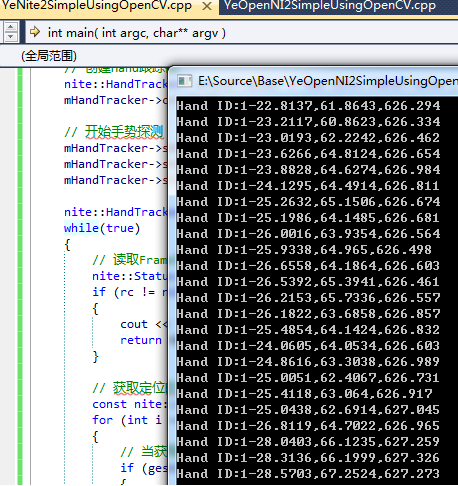Screen dimensions: 458x486
Task: Click console line ending 626.557
Action: click(308, 298)
